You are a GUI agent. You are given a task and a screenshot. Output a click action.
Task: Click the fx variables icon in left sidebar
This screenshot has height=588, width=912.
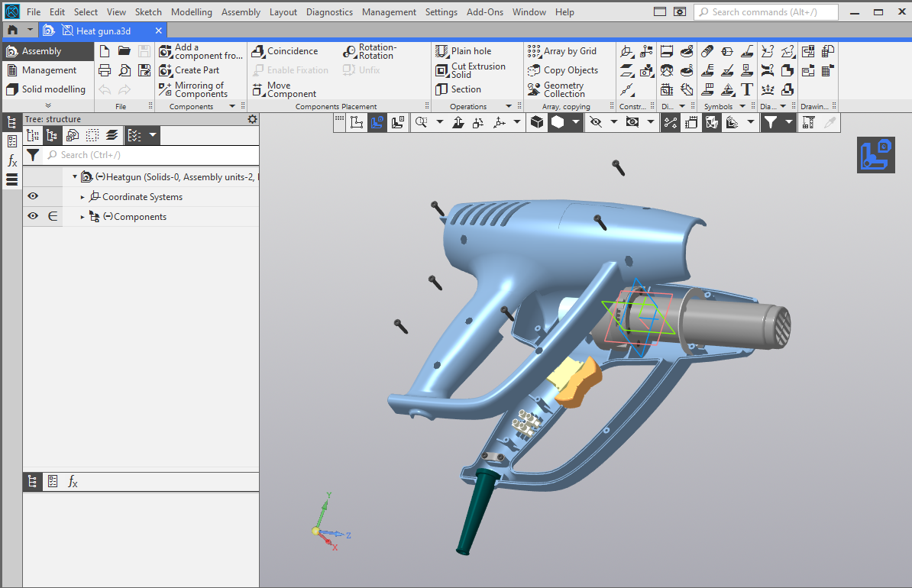[11, 161]
